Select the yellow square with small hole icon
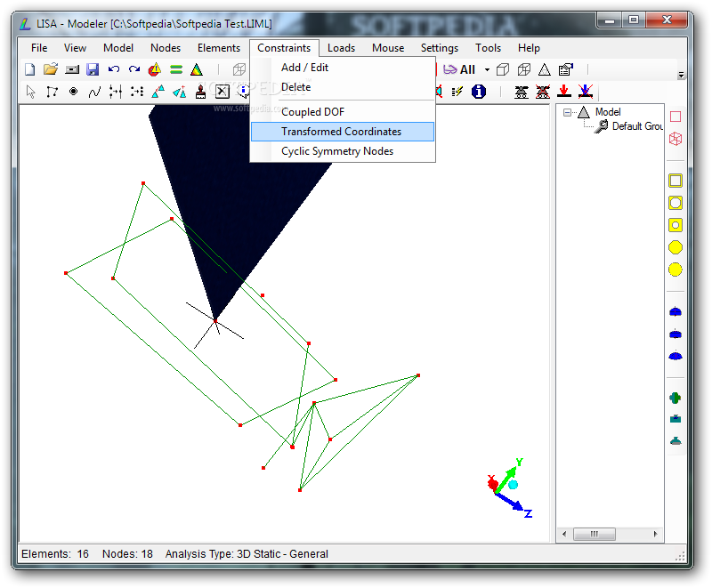Viewport: 712px width, 588px height. 676,225
